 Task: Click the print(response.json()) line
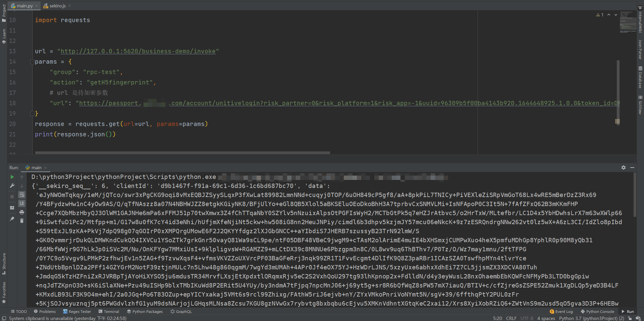pos(75,134)
